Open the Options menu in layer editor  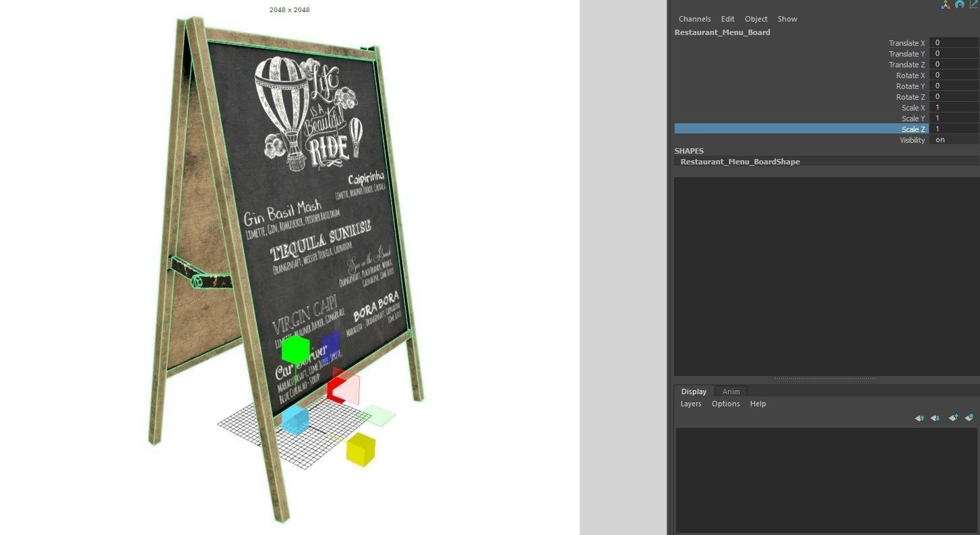coord(725,404)
